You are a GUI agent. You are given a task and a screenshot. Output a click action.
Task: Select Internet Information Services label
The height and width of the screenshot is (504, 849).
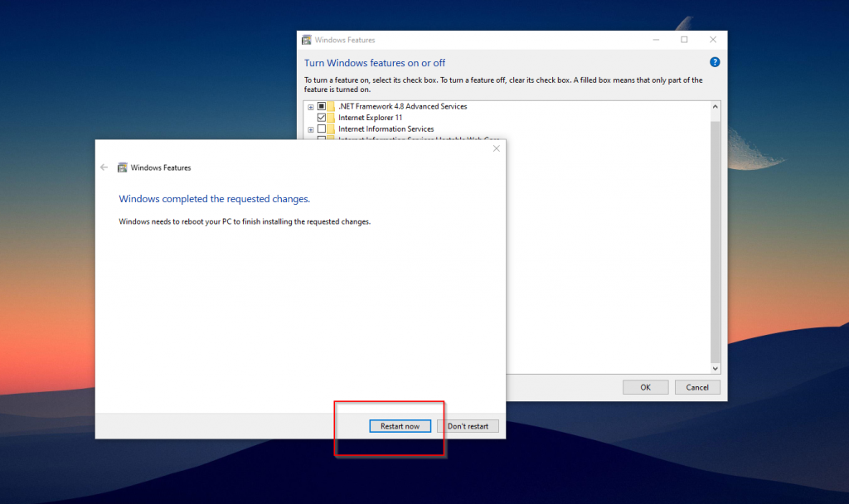(x=386, y=128)
